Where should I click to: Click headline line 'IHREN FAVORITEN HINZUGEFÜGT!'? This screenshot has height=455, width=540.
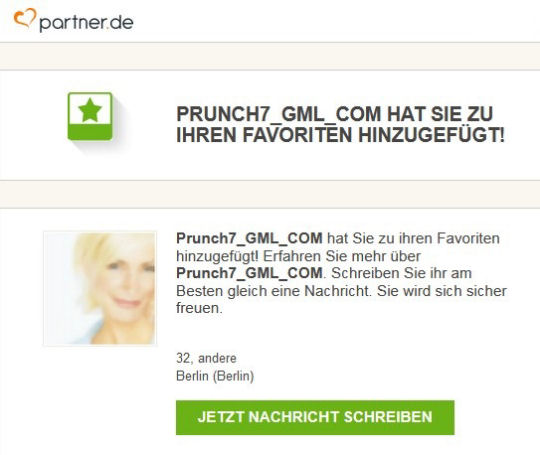pyautogui.click(x=340, y=134)
